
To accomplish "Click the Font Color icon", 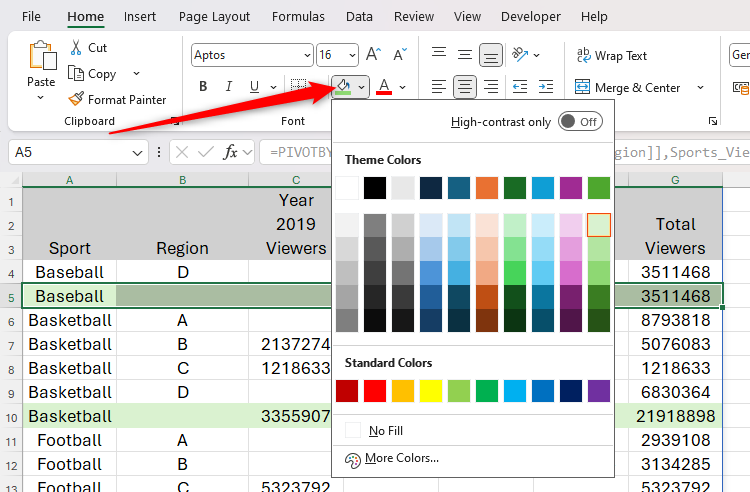I will click(385, 87).
